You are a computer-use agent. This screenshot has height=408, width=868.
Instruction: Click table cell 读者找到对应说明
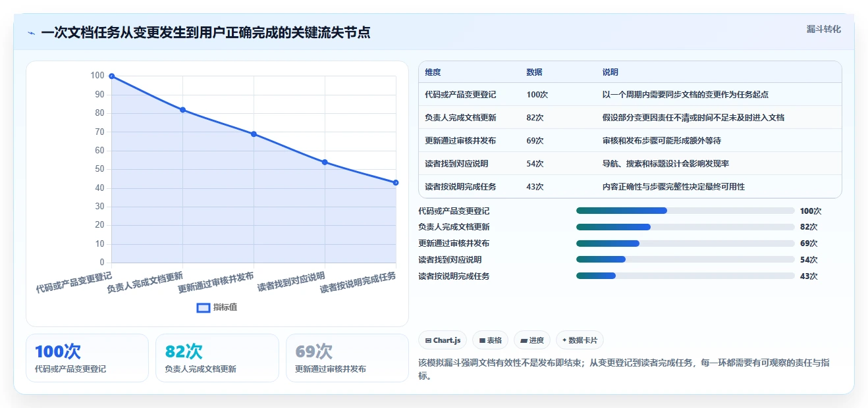click(456, 164)
